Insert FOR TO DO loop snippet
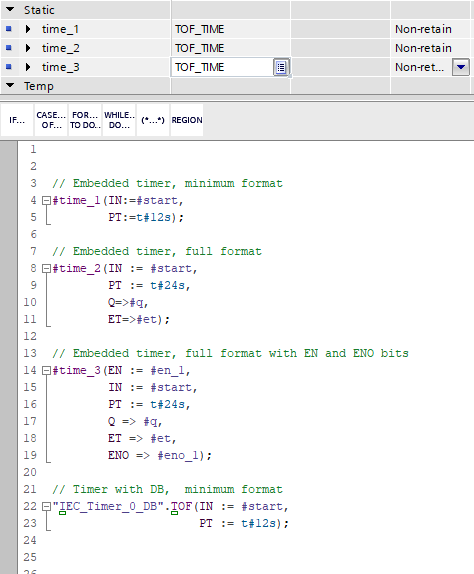The image size is (474, 574). (85, 120)
